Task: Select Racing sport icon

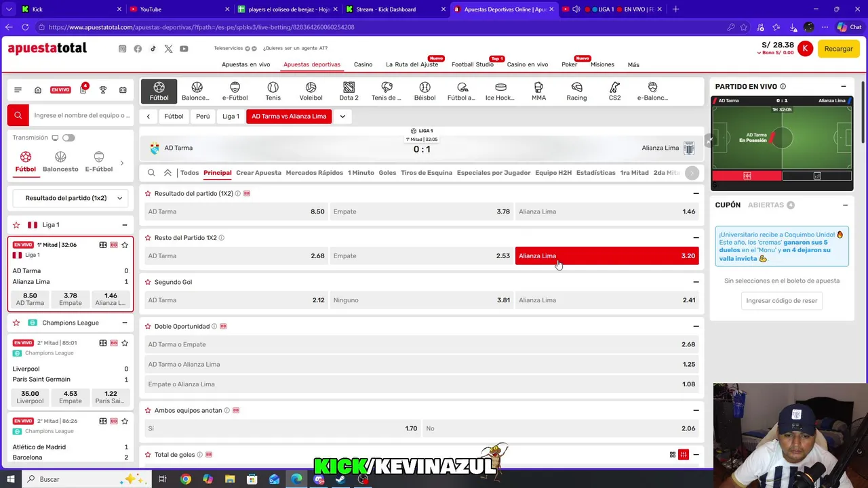Action: 576,91
